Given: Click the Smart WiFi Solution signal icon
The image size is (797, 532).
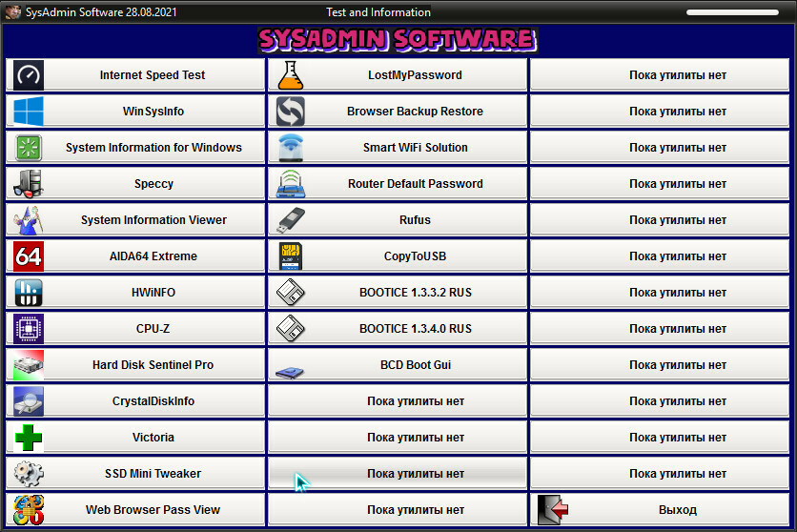Looking at the screenshot, I should tap(291, 148).
